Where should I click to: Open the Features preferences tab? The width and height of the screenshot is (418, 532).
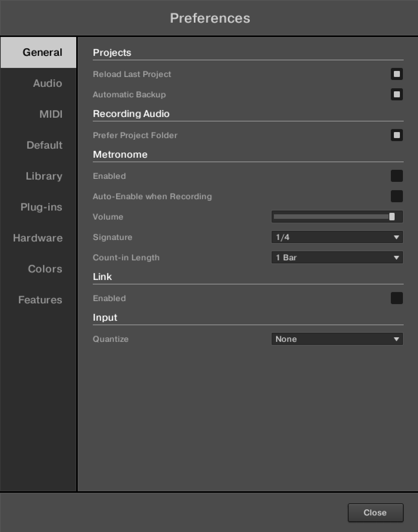(40, 300)
